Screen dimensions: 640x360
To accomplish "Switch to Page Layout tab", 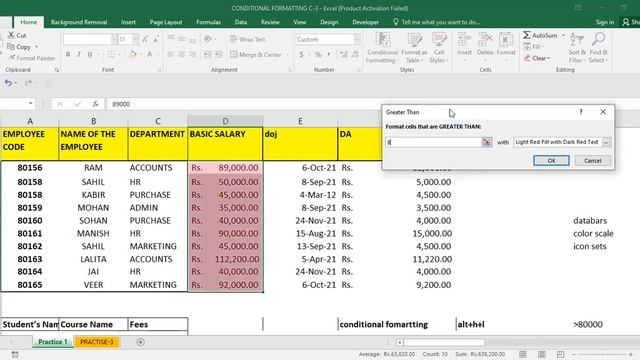I will pyautogui.click(x=166, y=22).
